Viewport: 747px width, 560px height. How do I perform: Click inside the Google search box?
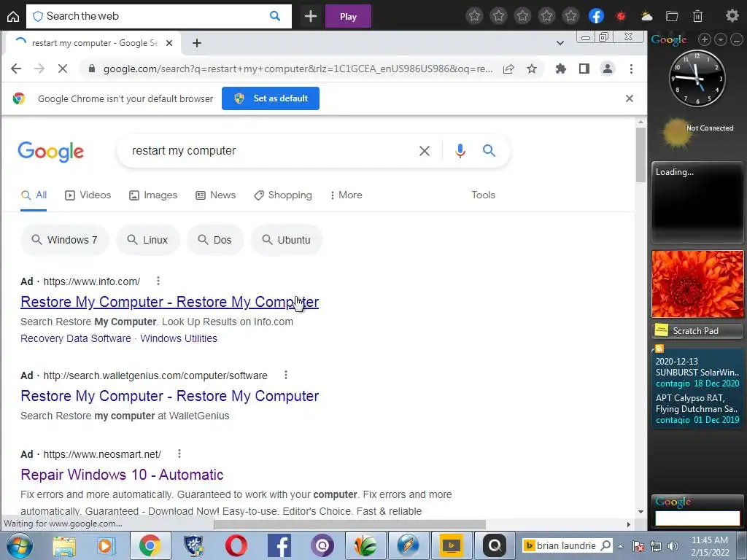coord(267,151)
